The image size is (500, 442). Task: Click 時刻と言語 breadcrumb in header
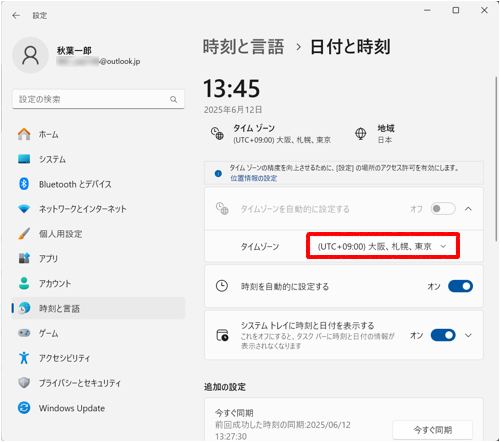244,47
